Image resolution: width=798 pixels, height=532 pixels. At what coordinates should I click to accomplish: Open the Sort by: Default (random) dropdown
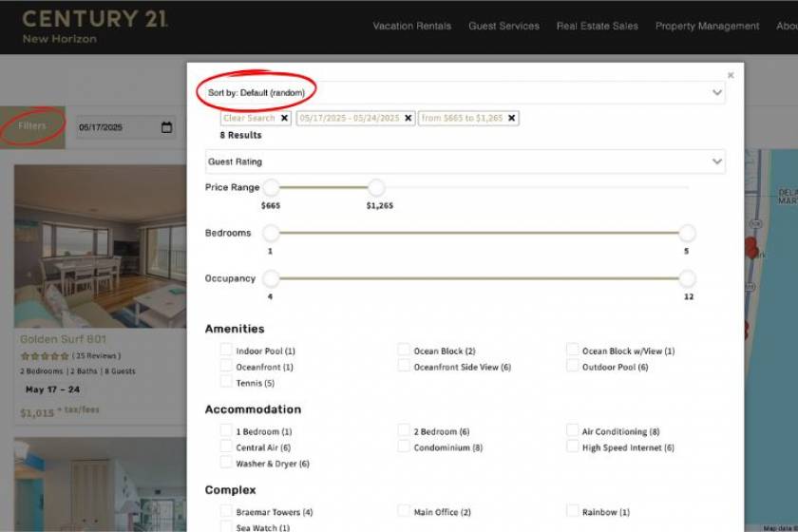465,93
